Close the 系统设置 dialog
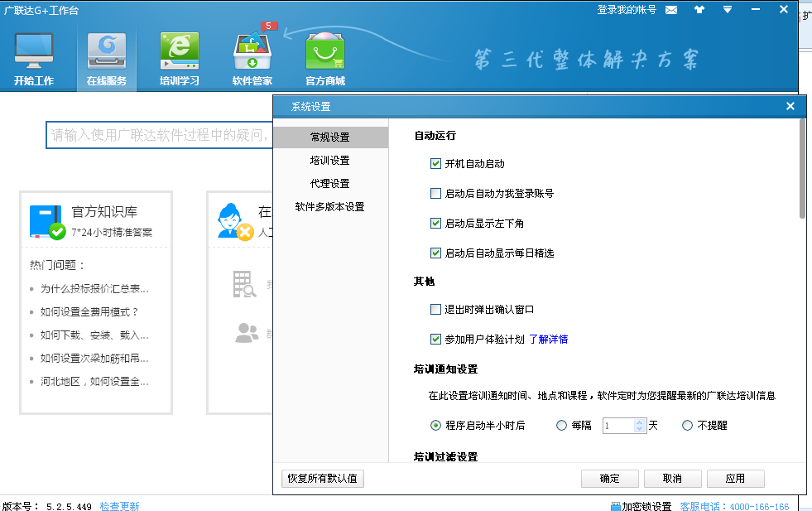 click(x=790, y=106)
